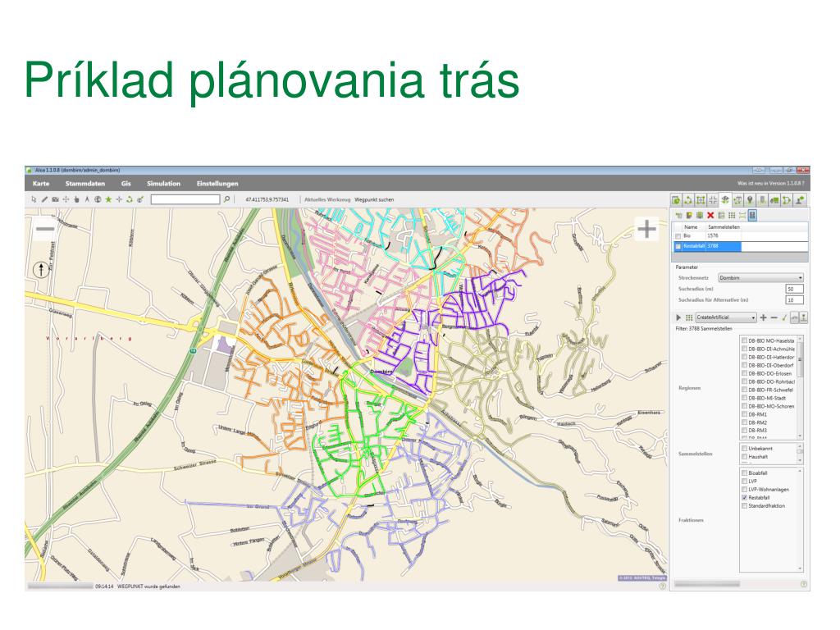Click 'Was ist neu in Version' link
The image size is (840, 630).
[x=770, y=183]
